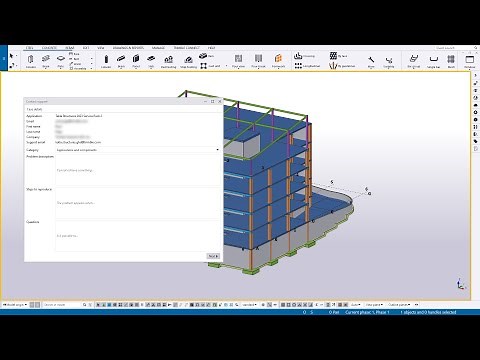This screenshot has width=480, height=360.
Task: Click the Current phase status text
Action: (367, 312)
